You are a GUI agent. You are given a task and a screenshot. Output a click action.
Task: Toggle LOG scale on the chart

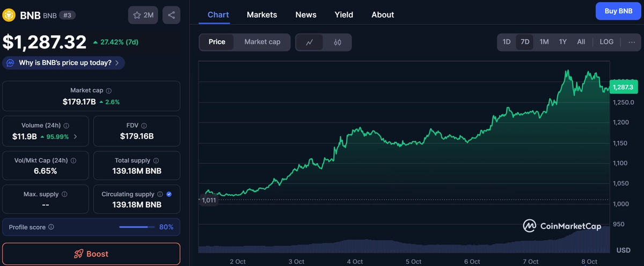click(x=606, y=41)
